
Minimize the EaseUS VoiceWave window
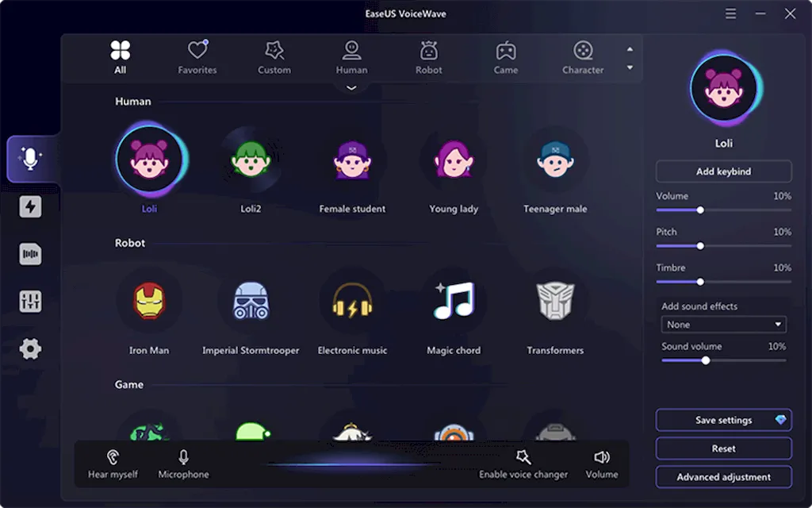pyautogui.click(x=760, y=13)
